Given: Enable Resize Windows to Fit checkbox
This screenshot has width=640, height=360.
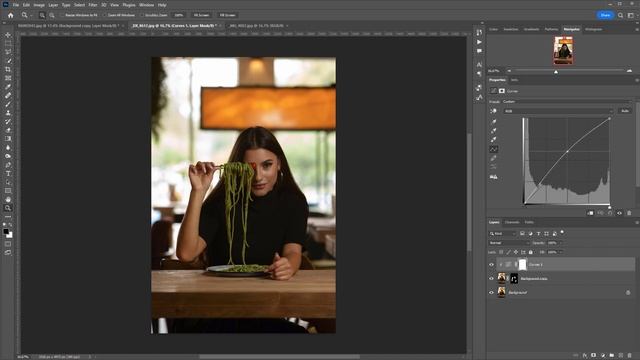Looking at the screenshot, I should pyautogui.click(x=62, y=15).
